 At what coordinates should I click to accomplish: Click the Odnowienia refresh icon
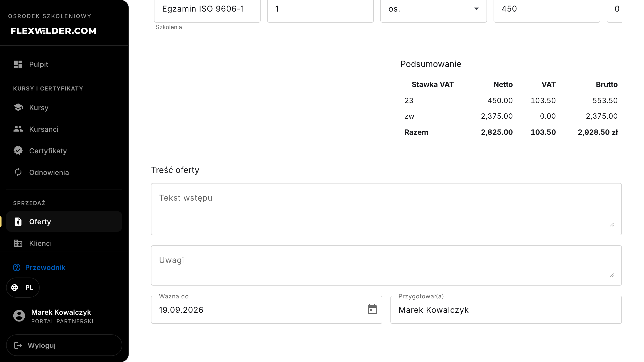18,172
